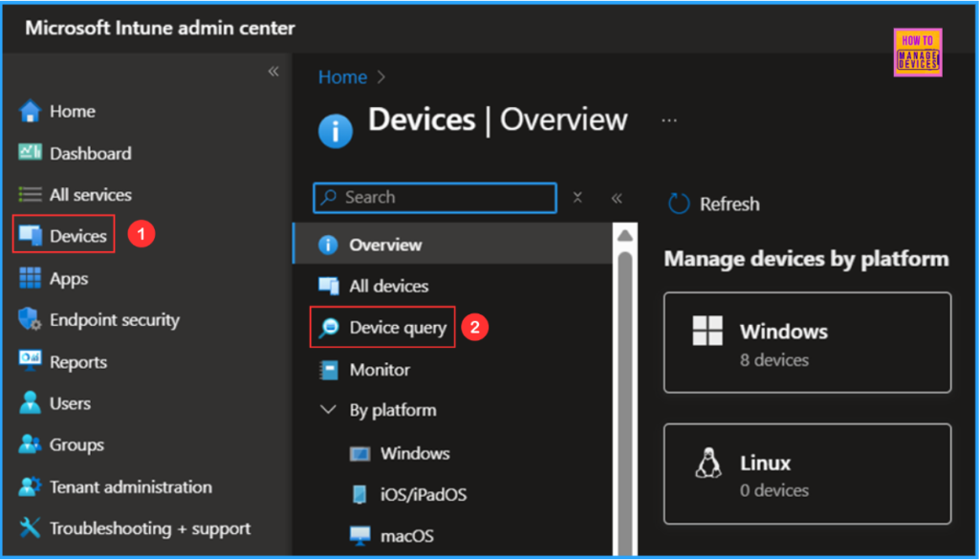Click the Groups people icon
The height and width of the screenshot is (560, 979).
pos(30,444)
